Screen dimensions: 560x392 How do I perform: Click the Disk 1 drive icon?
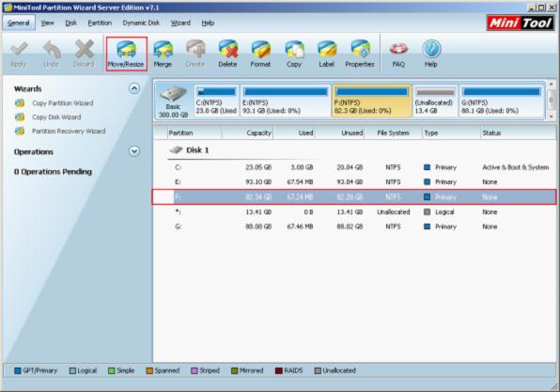pos(176,149)
